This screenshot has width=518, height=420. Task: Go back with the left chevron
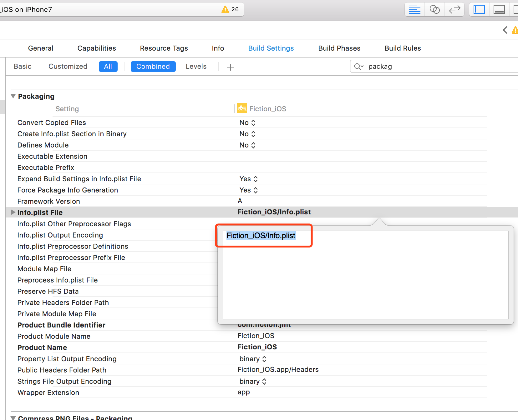[x=505, y=30]
